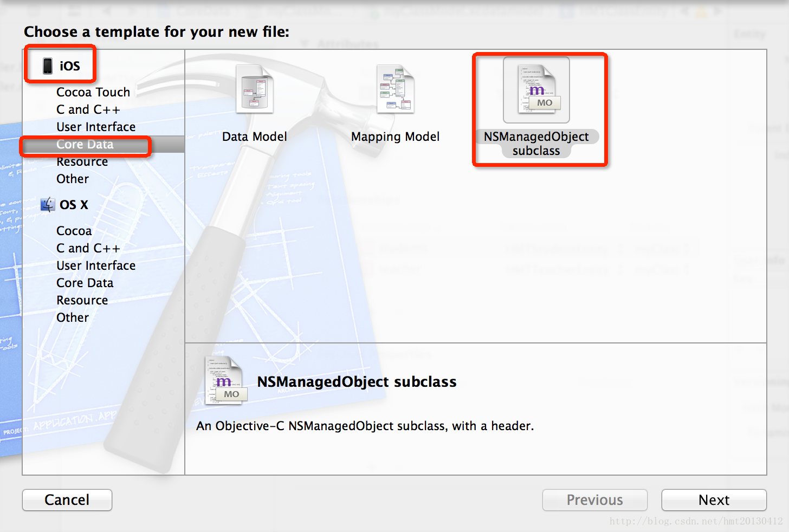Open C and C++ category under OS X
Viewport: 789px width, 532px height.
click(88, 248)
